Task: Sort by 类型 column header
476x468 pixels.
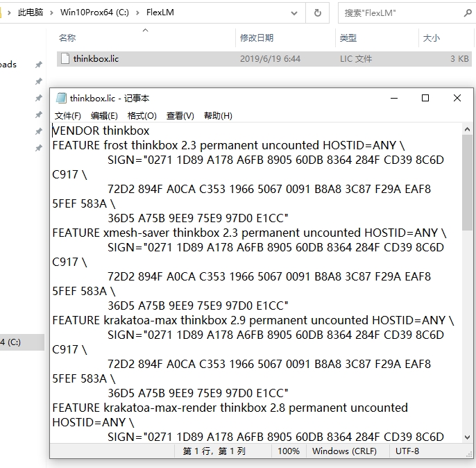Action: coord(348,38)
